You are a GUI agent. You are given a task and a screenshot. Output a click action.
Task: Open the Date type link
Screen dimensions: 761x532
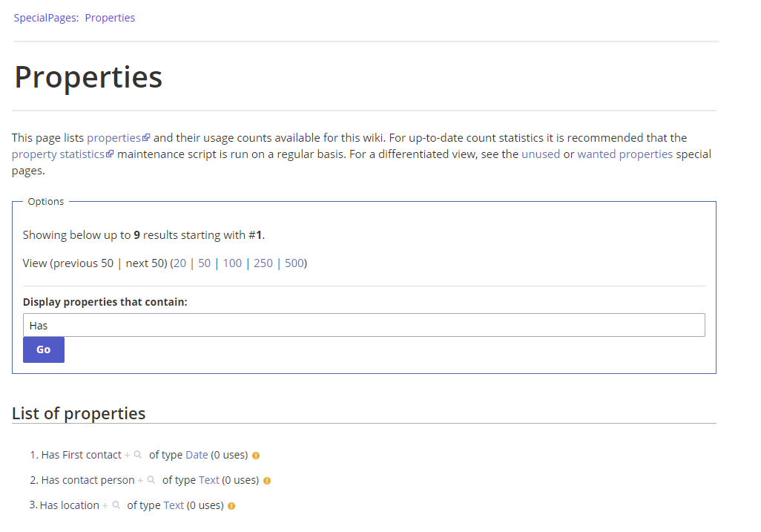click(x=197, y=455)
